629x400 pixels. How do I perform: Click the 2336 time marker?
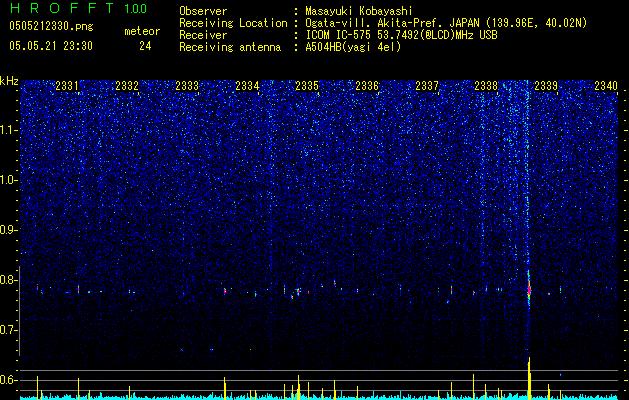pyautogui.click(x=367, y=85)
